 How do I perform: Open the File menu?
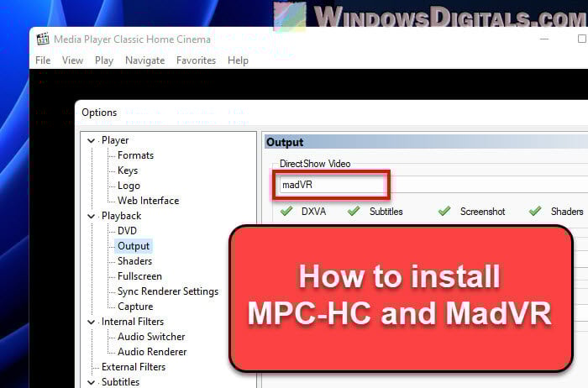point(43,60)
